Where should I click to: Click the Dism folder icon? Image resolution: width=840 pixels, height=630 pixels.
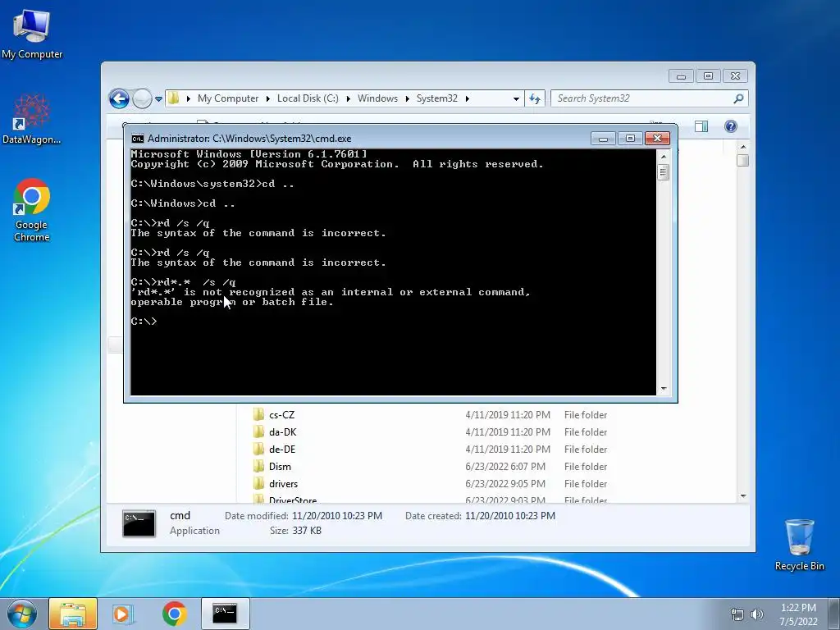click(258, 466)
